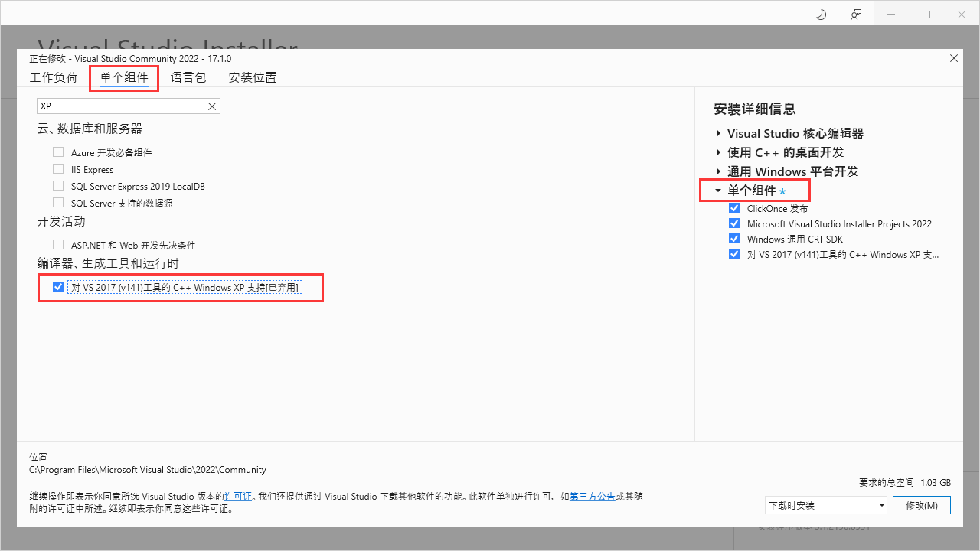Image resolution: width=980 pixels, height=551 pixels.
Task: Minimize the Visual Studio Installer window
Action: click(x=891, y=15)
